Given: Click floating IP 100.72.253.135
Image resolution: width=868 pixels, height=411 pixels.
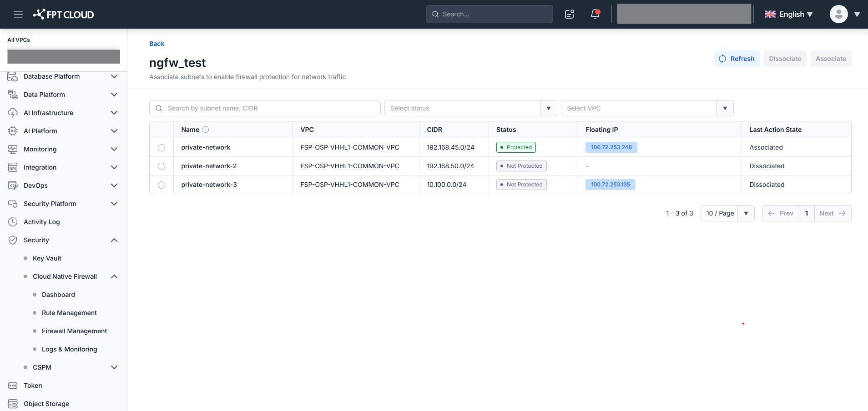Looking at the screenshot, I should (611, 185).
